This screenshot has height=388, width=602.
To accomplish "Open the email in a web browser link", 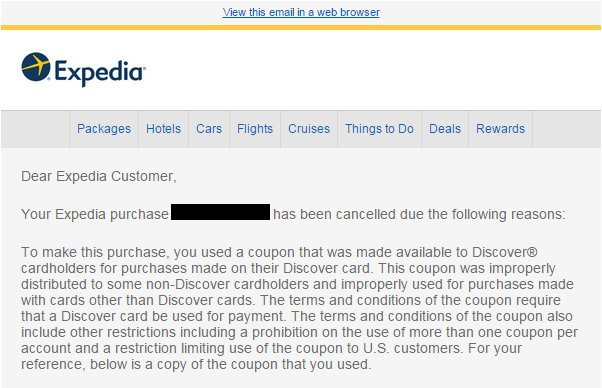I will [301, 12].
